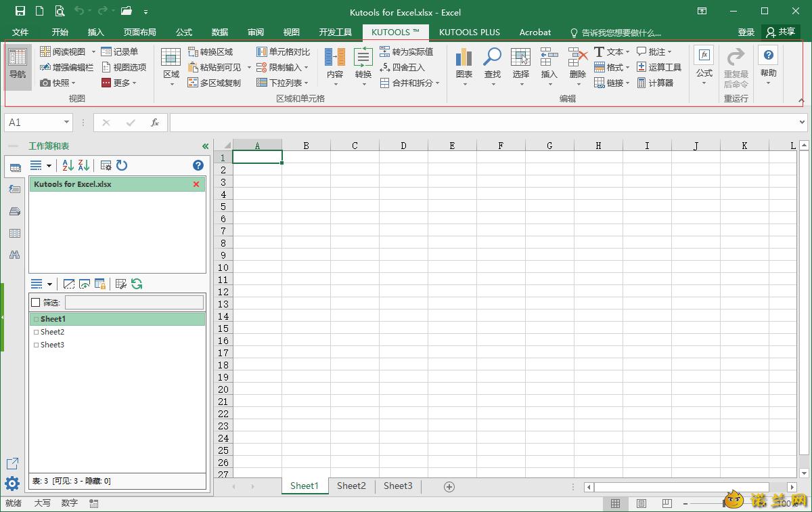The image size is (812, 512).
Task: Expand the 区域 range dropdown
Action: point(171,66)
